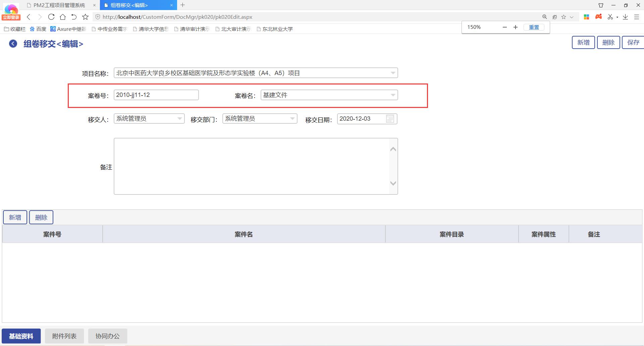The image size is (644, 346).
Task: Click the 保存 button at top right
Action: coord(633,43)
